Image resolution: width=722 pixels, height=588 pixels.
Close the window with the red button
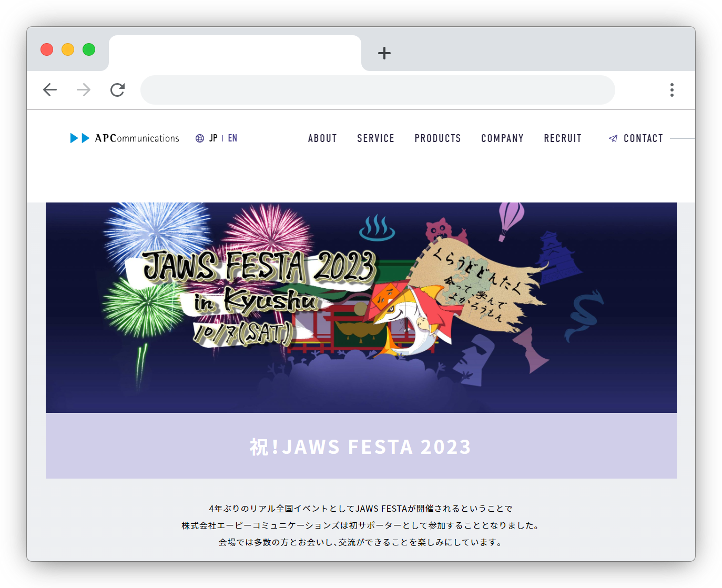click(47, 49)
